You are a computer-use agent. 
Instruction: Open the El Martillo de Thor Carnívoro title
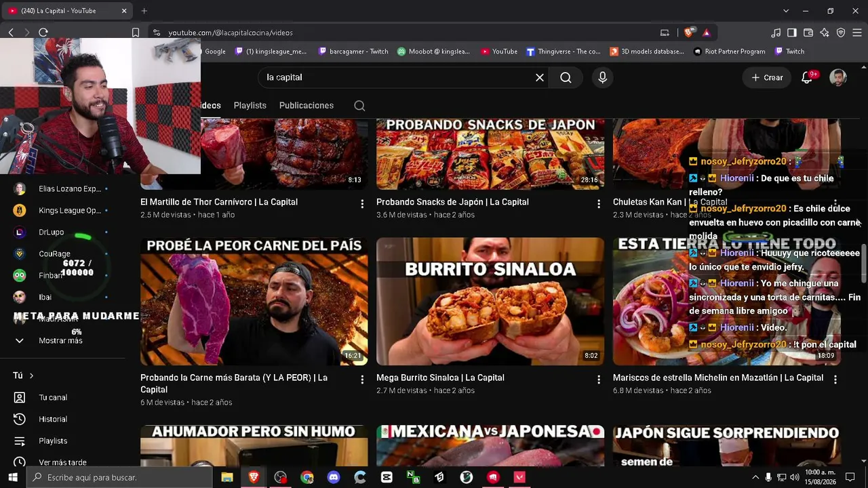(x=219, y=202)
